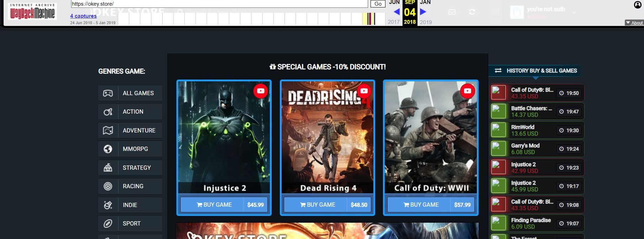Buy Call of Duty: WWII game
The width and height of the screenshot is (644, 239).
click(419, 205)
